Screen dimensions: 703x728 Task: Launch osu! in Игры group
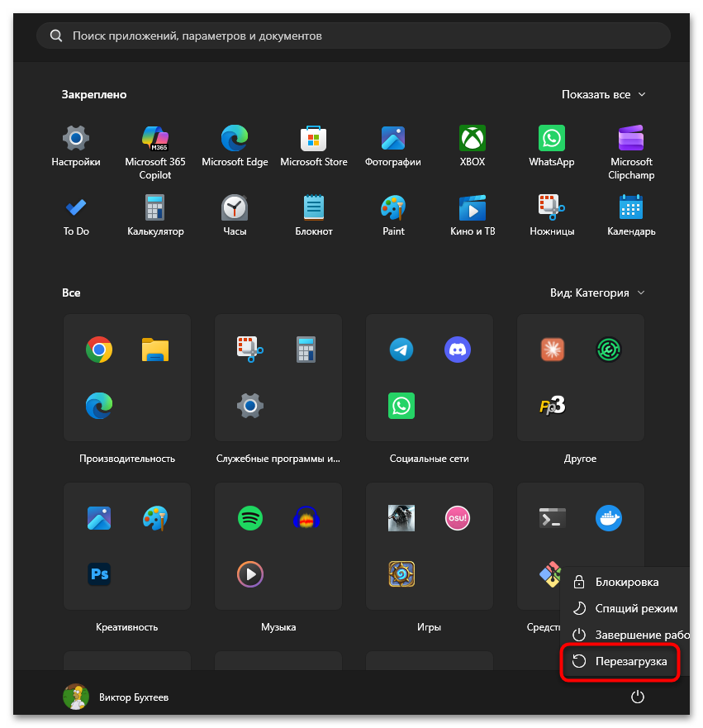pyautogui.click(x=458, y=518)
